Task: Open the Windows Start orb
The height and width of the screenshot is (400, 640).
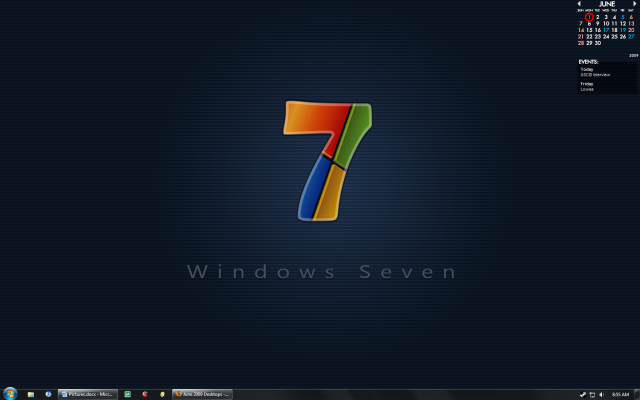Action: 10,394
